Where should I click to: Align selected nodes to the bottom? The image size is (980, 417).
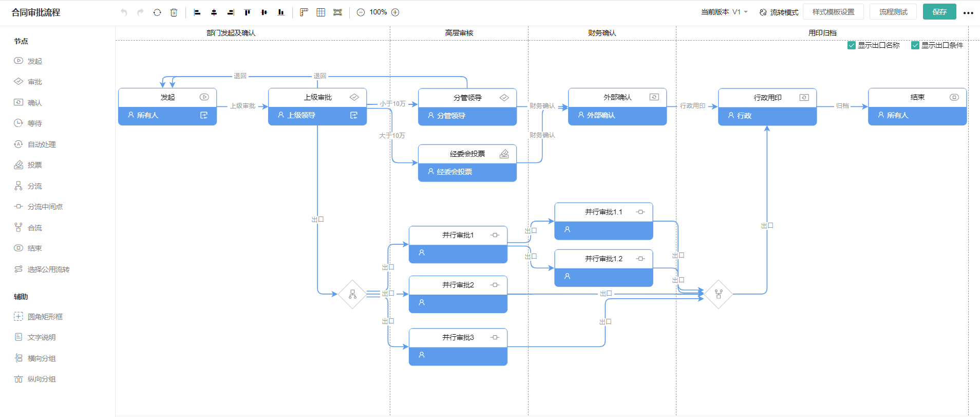[281, 12]
